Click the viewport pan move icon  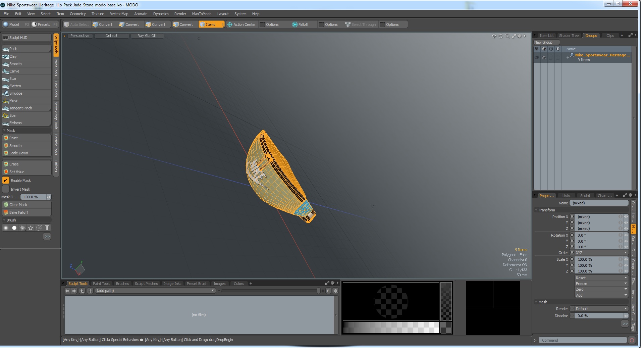pyautogui.click(x=494, y=36)
